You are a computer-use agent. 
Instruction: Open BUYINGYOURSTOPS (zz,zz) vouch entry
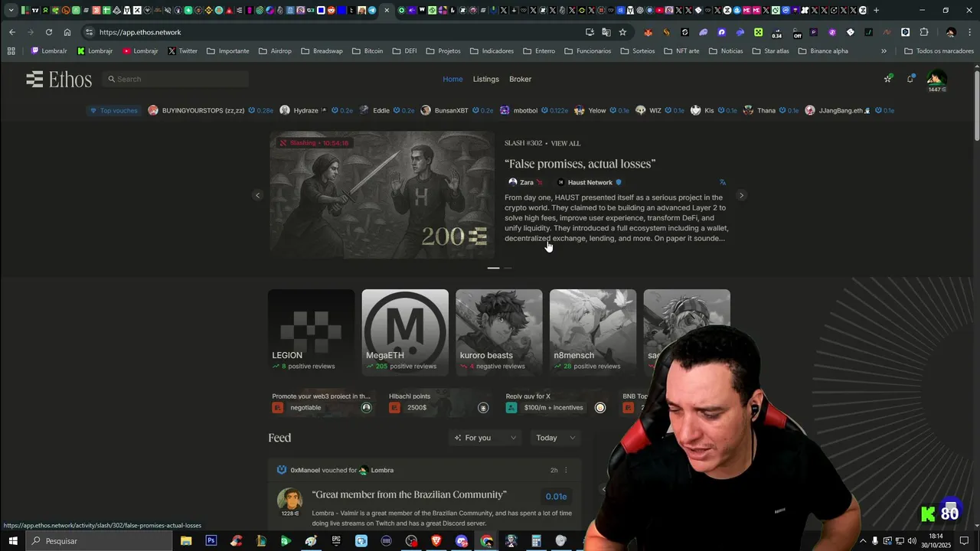(x=210, y=110)
